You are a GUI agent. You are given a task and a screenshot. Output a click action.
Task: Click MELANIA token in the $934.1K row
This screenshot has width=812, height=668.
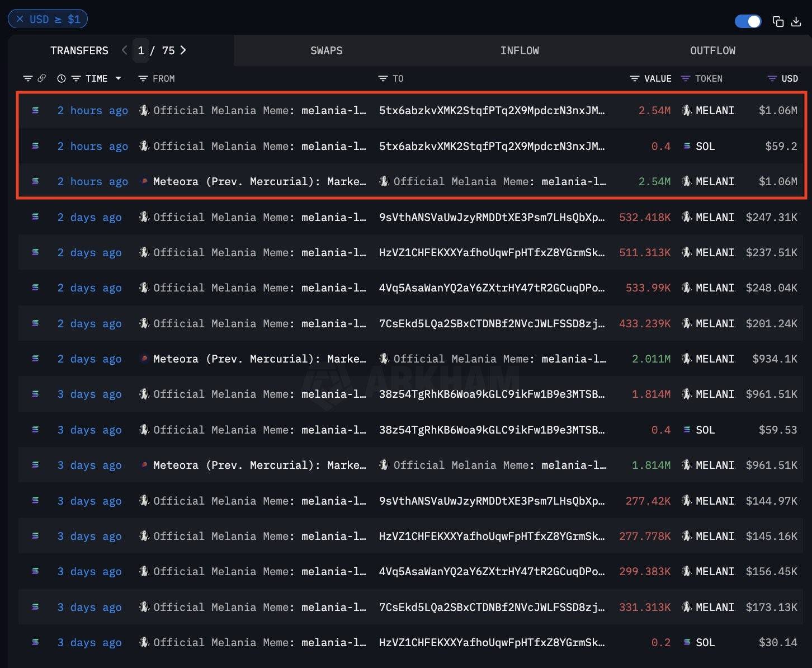click(x=715, y=359)
